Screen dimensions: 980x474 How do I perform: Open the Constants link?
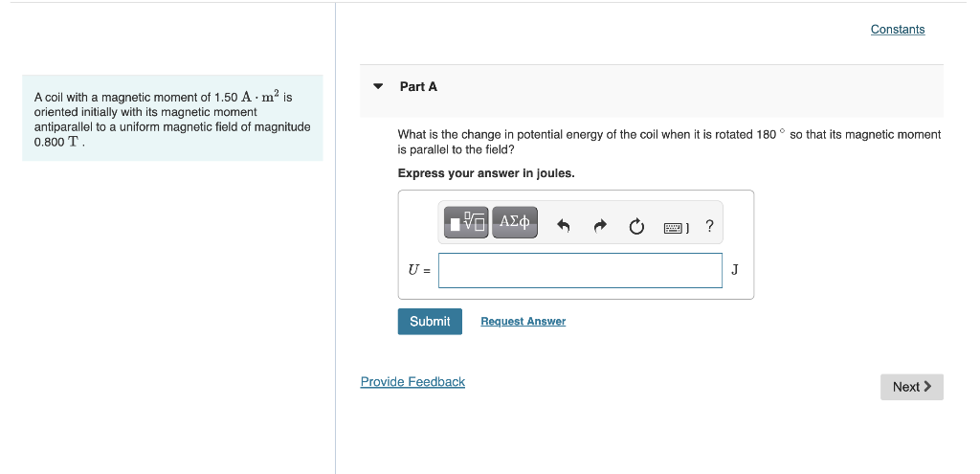[898, 30]
